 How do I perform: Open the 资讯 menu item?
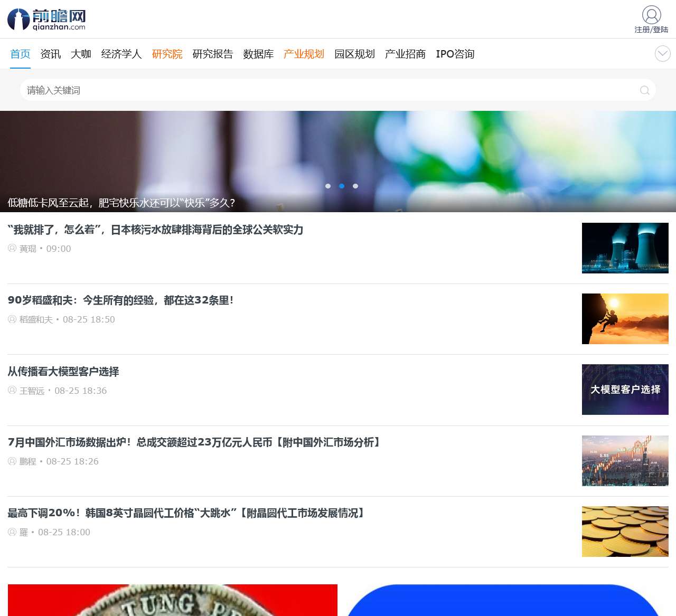tap(51, 54)
